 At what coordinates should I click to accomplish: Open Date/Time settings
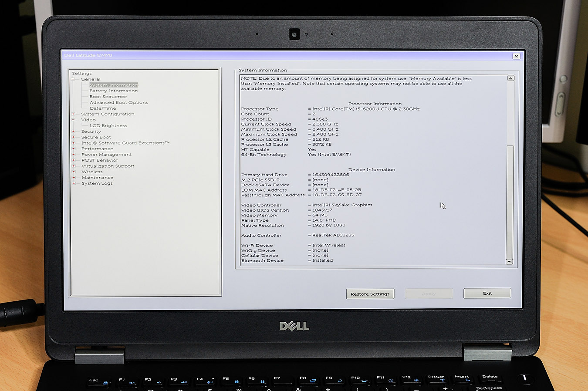pyautogui.click(x=103, y=108)
